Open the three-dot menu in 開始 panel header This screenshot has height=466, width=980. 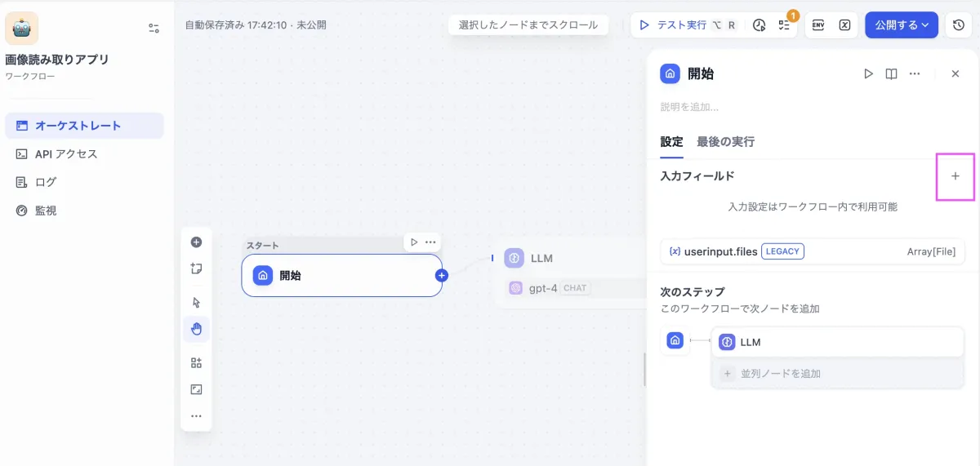[915, 73]
